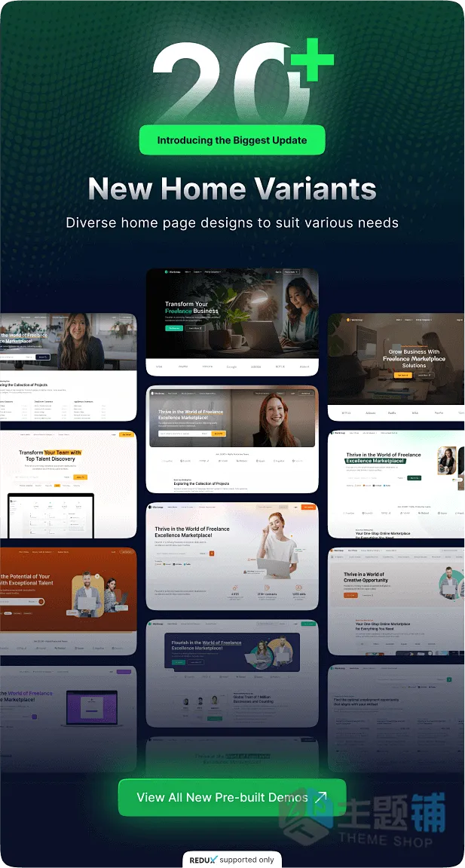Click the yellow search button in red-haired woman demo
The width and height of the screenshot is (465, 868).
tap(219, 434)
